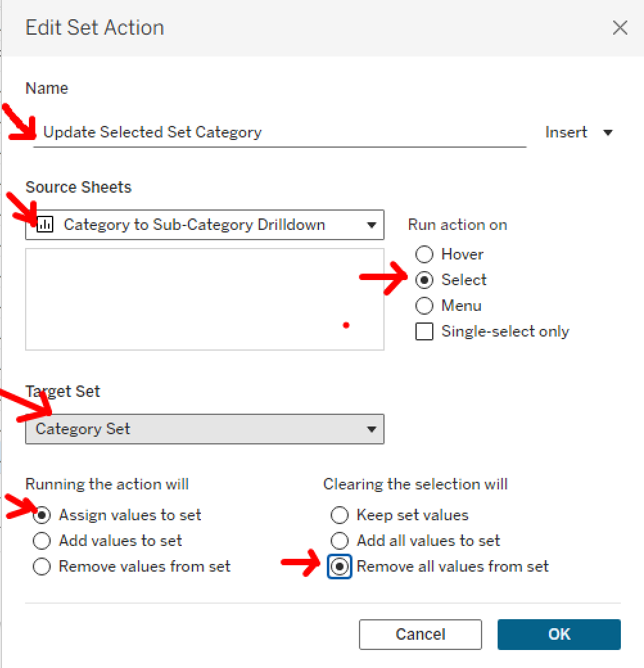
Task: Click the OK button
Action: pyautogui.click(x=559, y=635)
